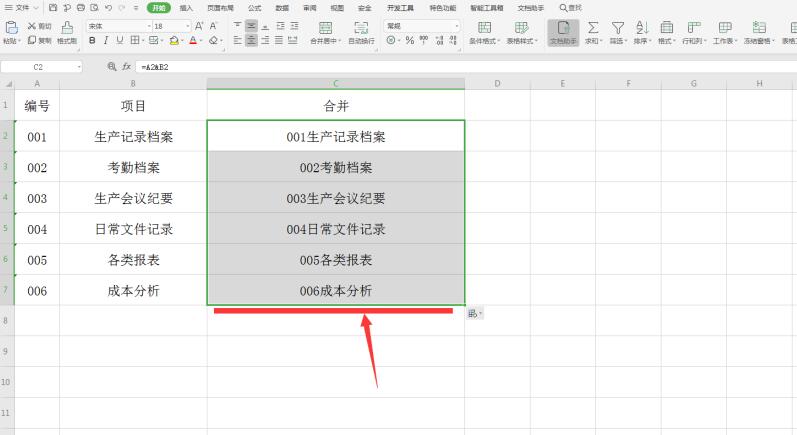This screenshot has width=797, height=435.
Task: Open the Page Layout (页面布局) tab
Action: (x=220, y=8)
